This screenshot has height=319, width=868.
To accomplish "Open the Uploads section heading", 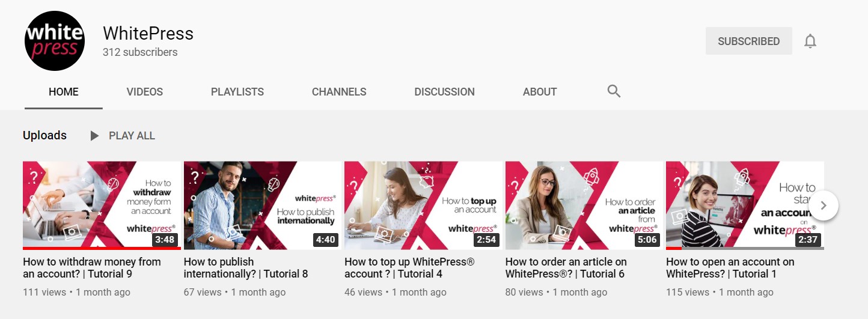I will pyautogui.click(x=44, y=136).
